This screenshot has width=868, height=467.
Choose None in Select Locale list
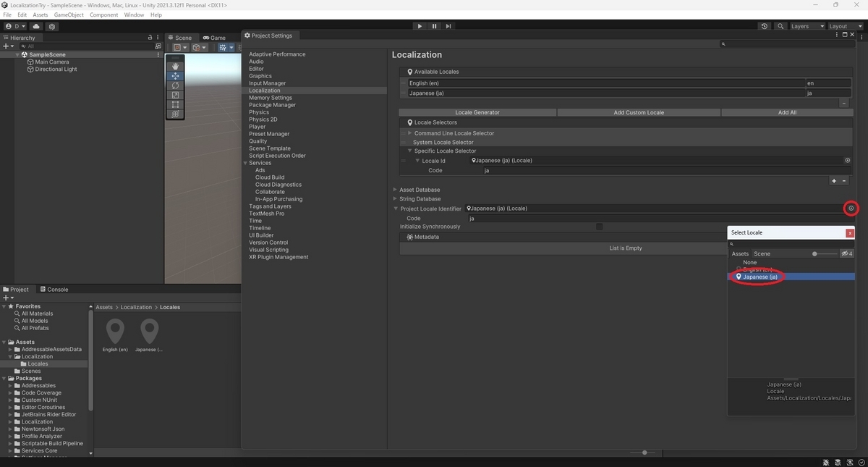(749, 263)
